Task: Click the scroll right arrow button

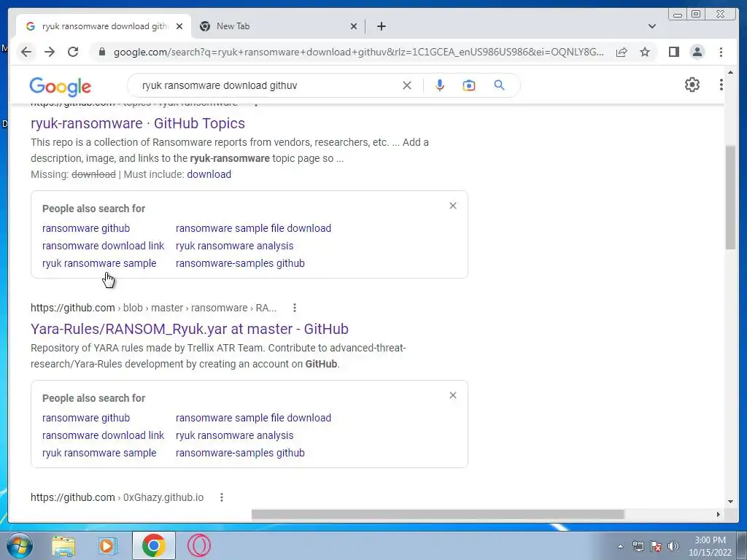Action: click(718, 514)
